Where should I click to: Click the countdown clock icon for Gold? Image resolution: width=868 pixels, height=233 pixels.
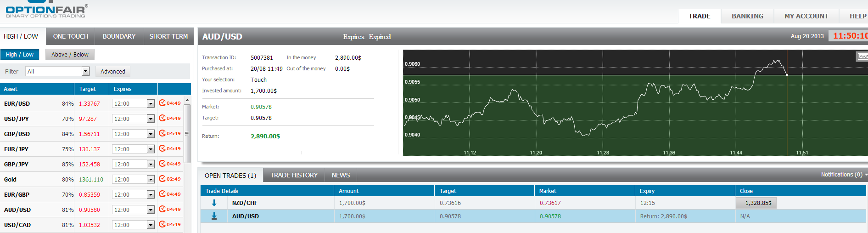162,179
